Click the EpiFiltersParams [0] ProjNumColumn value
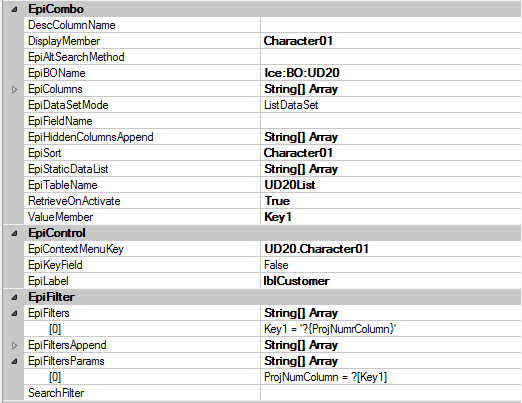 click(x=391, y=377)
